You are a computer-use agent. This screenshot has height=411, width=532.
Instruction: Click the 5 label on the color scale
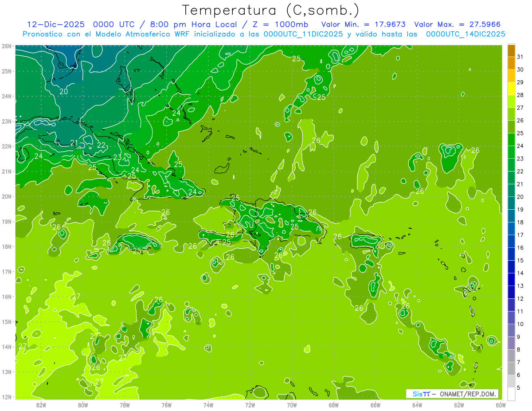(x=519, y=388)
